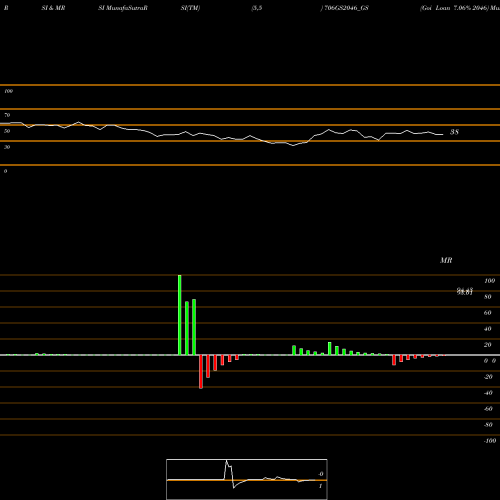The height and width of the screenshot is (500, 500).
Task: Click the '-100' label on MR axis
Action: [490, 441]
